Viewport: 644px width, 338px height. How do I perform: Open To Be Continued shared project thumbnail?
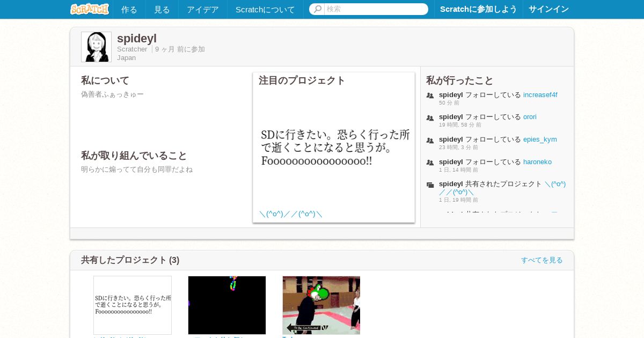point(321,305)
